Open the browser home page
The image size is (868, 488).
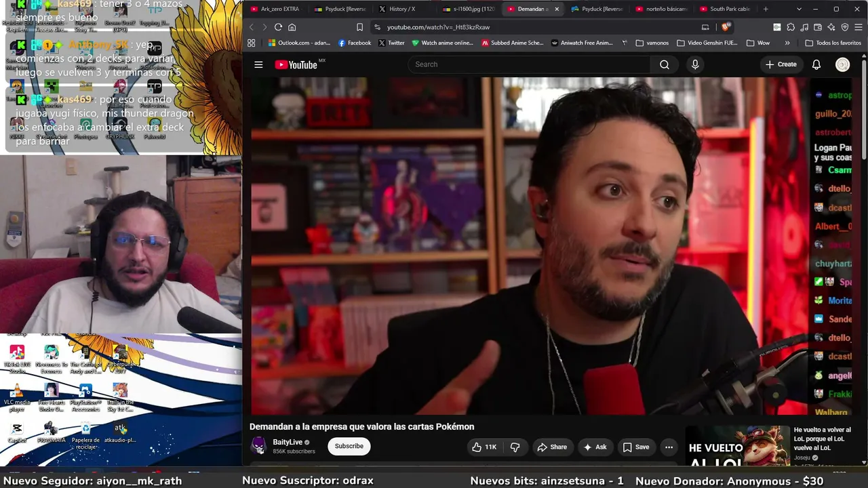[x=292, y=27]
